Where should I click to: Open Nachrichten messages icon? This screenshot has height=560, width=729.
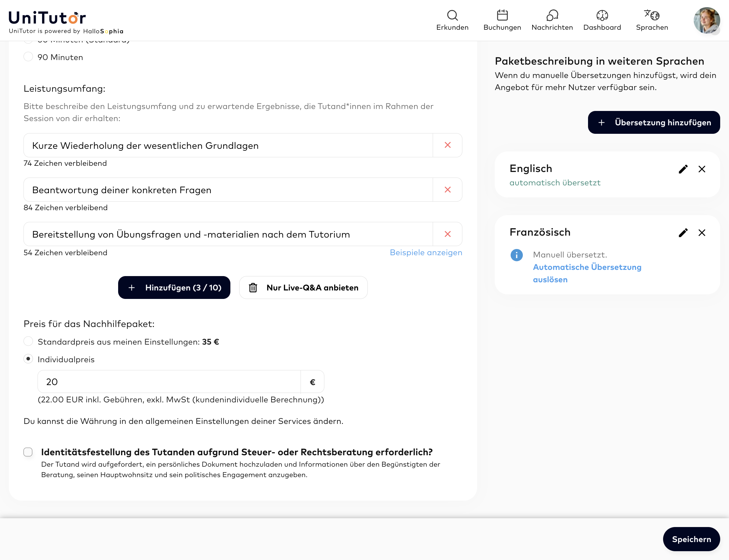(x=552, y=15)
